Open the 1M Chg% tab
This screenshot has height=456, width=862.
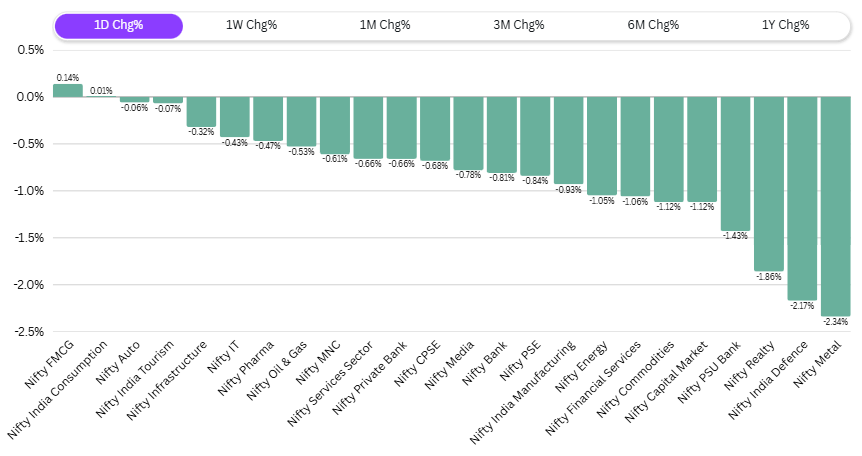coord(385,26)
